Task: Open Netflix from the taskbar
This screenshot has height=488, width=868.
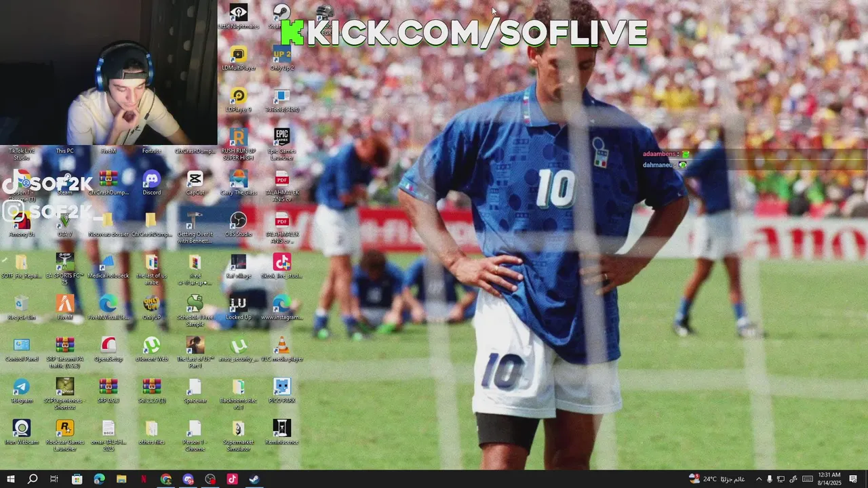Action: pyautogui.click(x=144, y=479)
